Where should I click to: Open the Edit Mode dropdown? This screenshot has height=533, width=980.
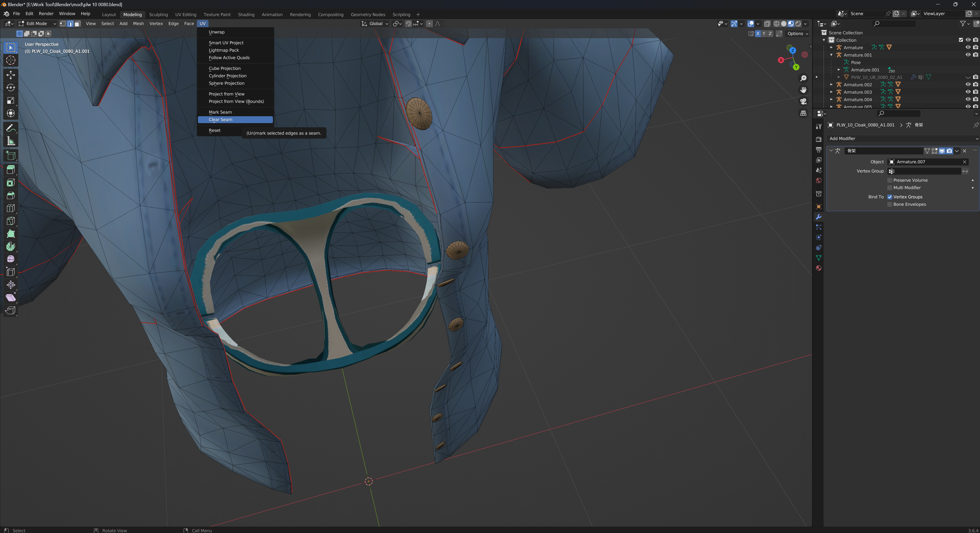coord(37,24)
